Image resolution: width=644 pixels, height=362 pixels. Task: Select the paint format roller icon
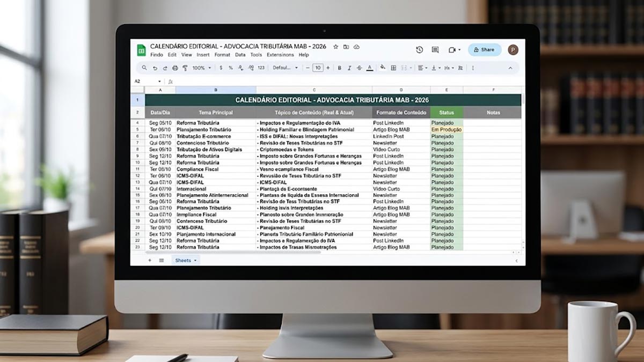[185, 68]
